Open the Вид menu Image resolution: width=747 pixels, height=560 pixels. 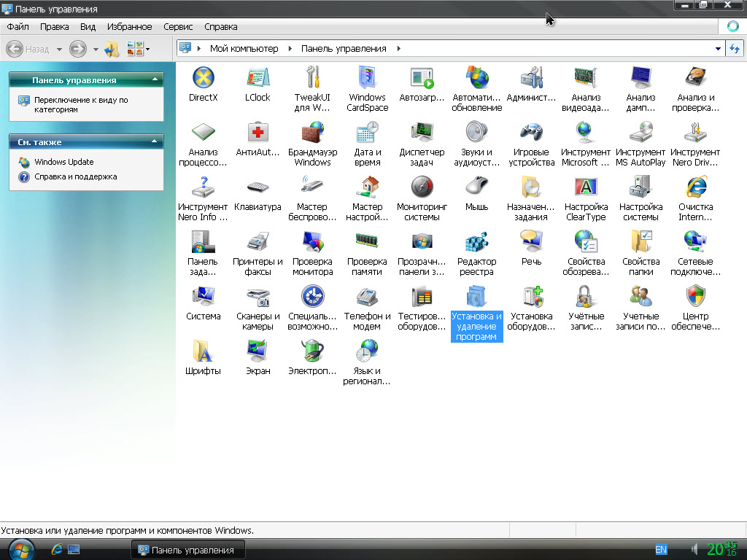pos(88,27)
